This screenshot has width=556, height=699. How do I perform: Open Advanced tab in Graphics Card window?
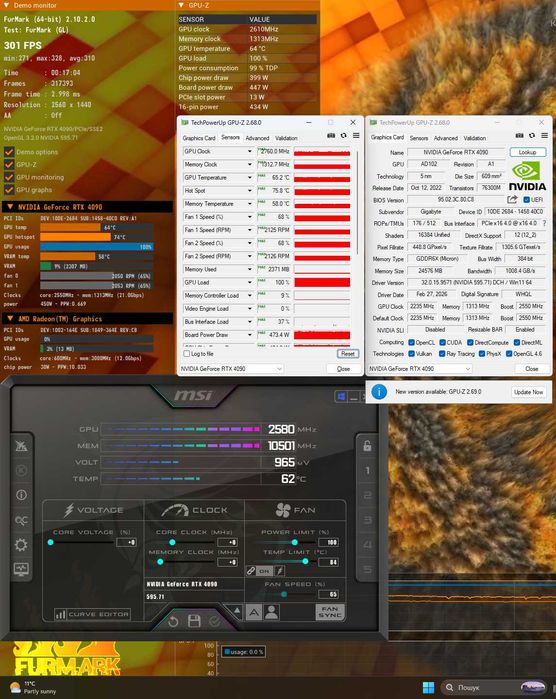click(446, 138)
